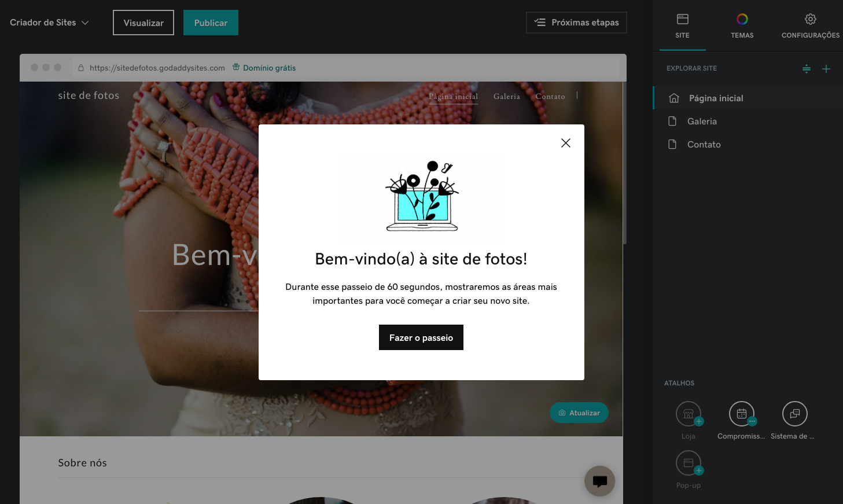
Task: Open the Temas panel icon
Action: (742, 19)
